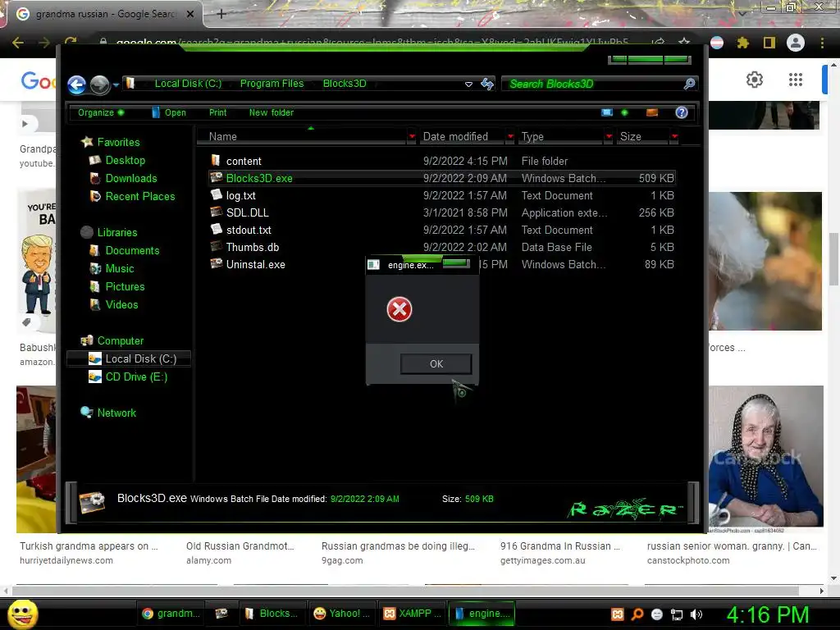Image resolution: width=840 pixels, height=630 pixels.
Task: Change view using the blue view icon
Action: tap(607, 112)
